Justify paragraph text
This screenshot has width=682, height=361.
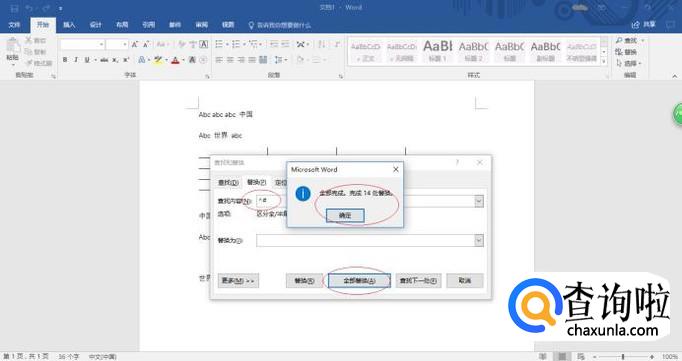pyautogui.click(x=252, y=60)
